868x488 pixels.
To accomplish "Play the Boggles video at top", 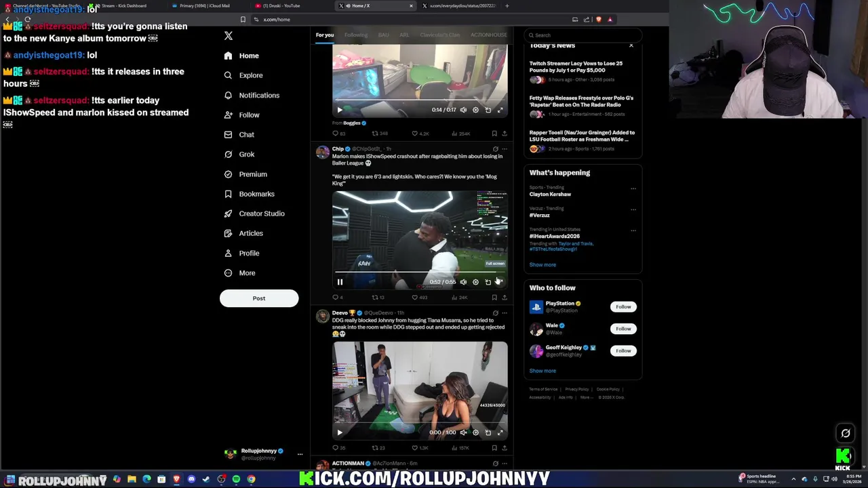I will point(340,110).
